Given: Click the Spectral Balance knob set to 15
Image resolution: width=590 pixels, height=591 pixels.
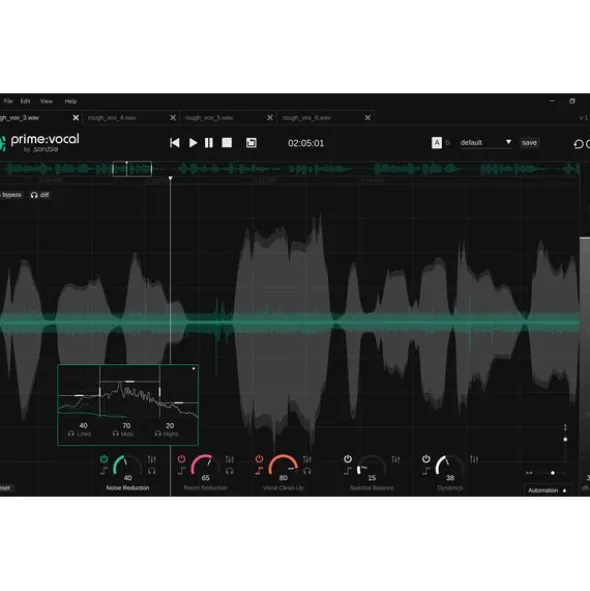Looking at the screenshot, I should coord(371,466).
